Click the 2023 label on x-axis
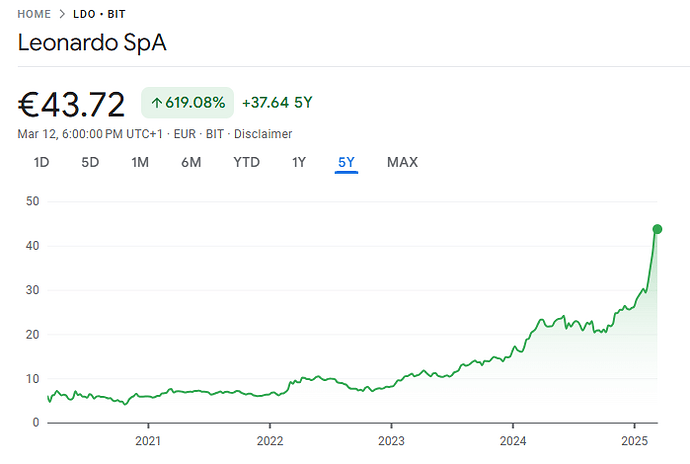 click(x=391, y=440)
